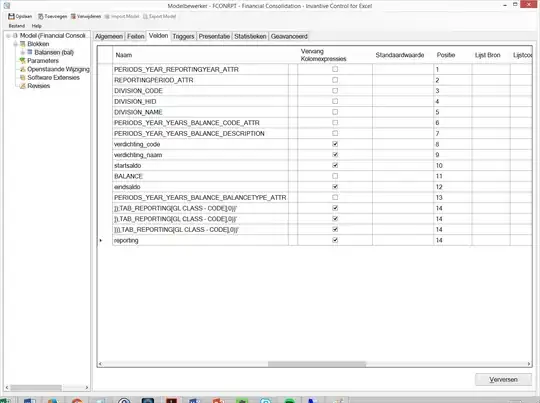
Task: Uncheck the verdichting_code checkbox
Action: 335,144
